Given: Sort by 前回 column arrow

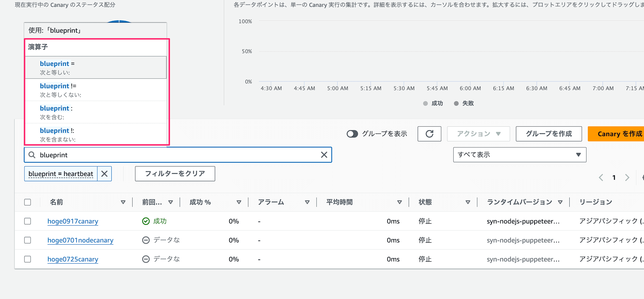Looking at the screenshot, I should click(x=171, y=202).
